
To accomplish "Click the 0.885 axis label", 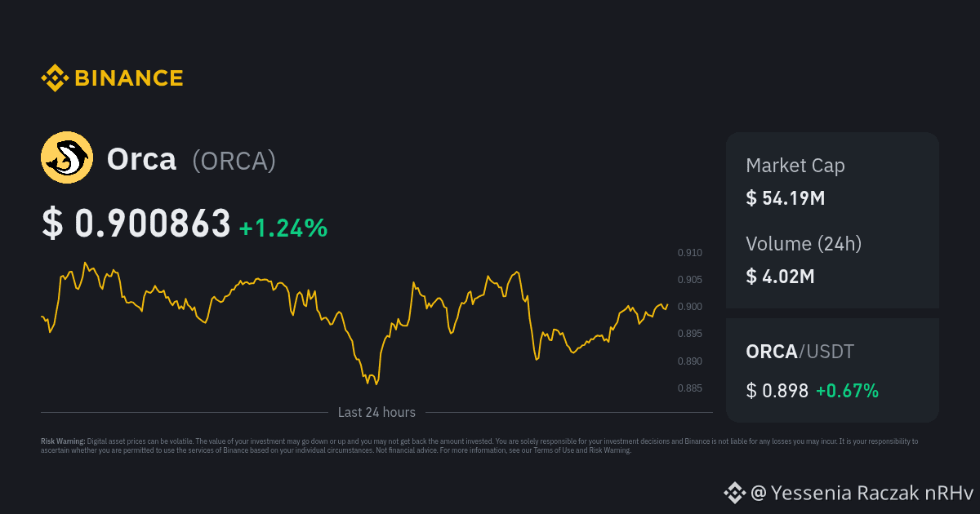I will coord(689,388).
